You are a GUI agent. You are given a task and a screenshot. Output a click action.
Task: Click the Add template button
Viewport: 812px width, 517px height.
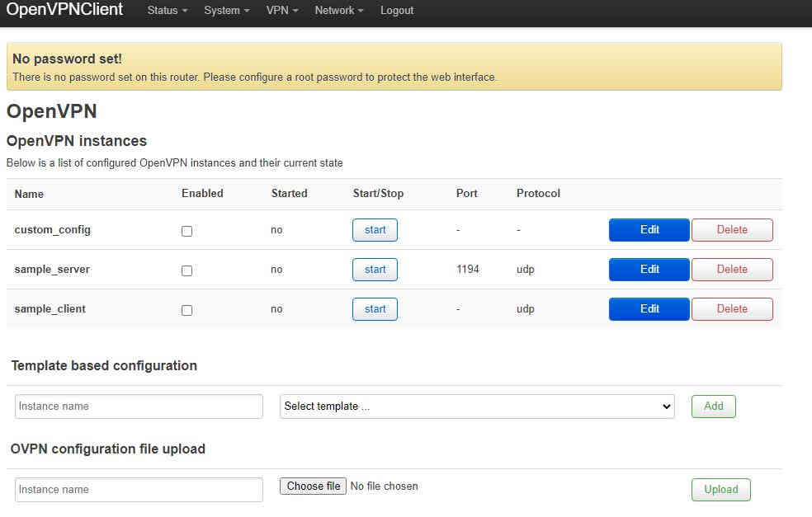click(714, 407)
